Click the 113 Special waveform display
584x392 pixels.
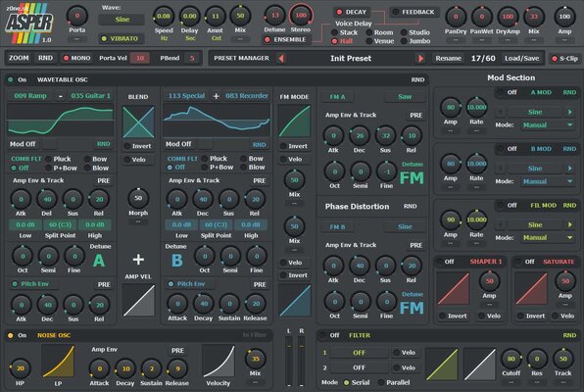(217, 120)
